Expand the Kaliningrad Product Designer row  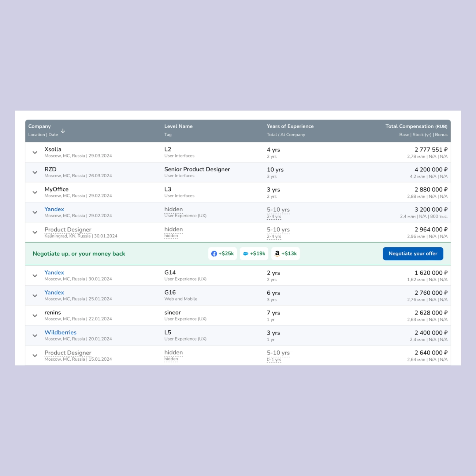[x=35, y=232]
